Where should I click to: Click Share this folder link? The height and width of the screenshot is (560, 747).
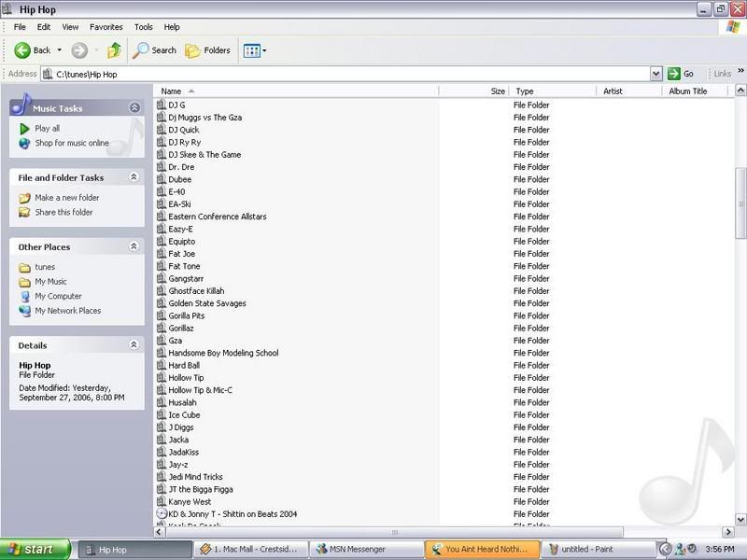63,213
